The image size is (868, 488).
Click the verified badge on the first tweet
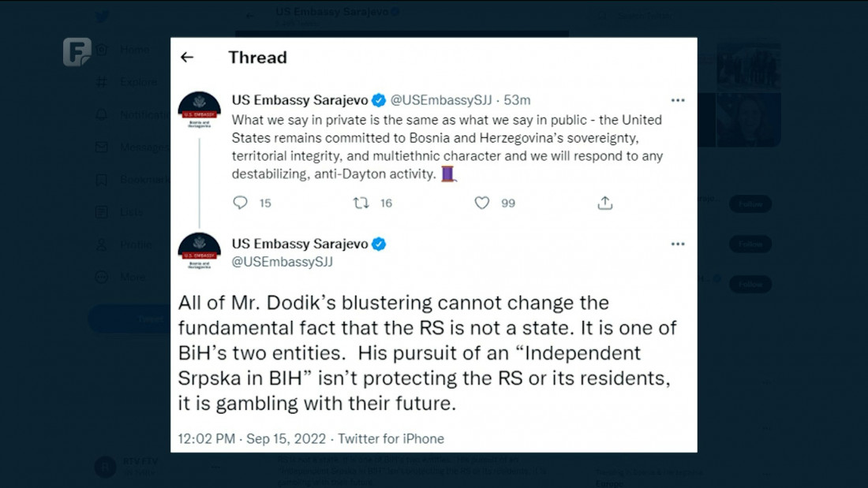[379, 100]
